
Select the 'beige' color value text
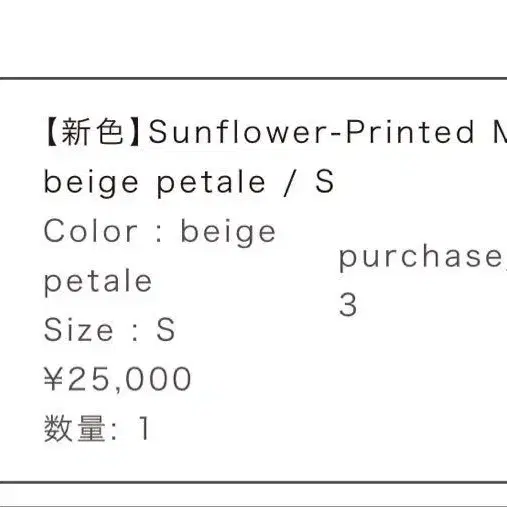pyautogui.click(x=228, y=233)
